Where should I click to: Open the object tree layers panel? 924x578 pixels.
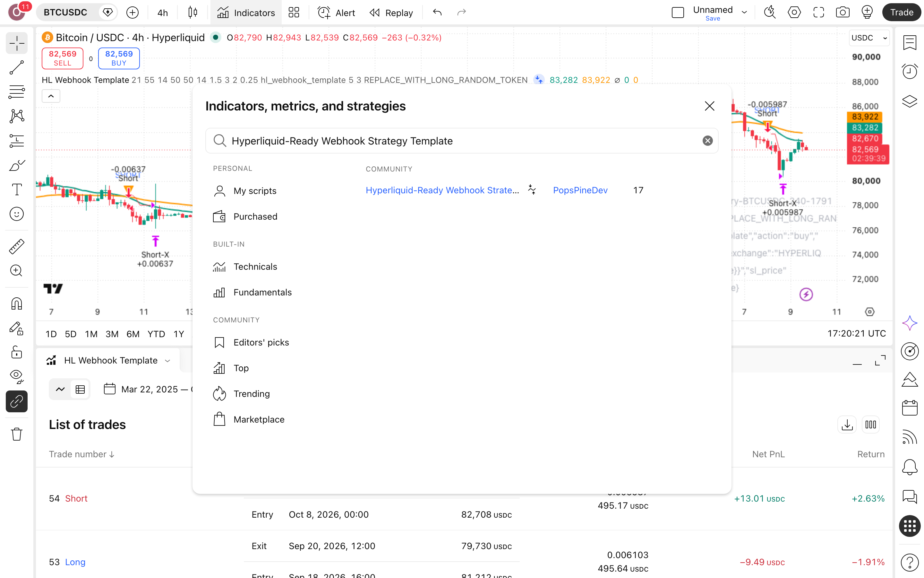pyautogui.click(x=910, y=101)
